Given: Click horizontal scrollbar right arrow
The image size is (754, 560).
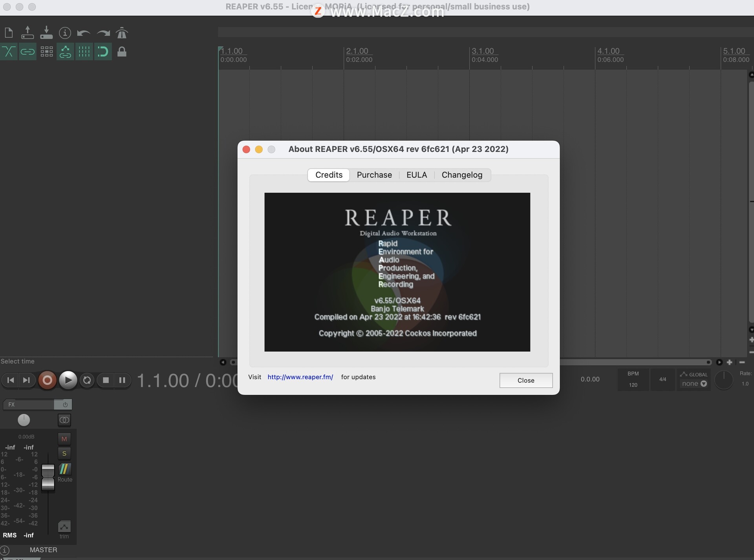Looking at the screenshot, I should pyautogui.click(x=719, y=362).
